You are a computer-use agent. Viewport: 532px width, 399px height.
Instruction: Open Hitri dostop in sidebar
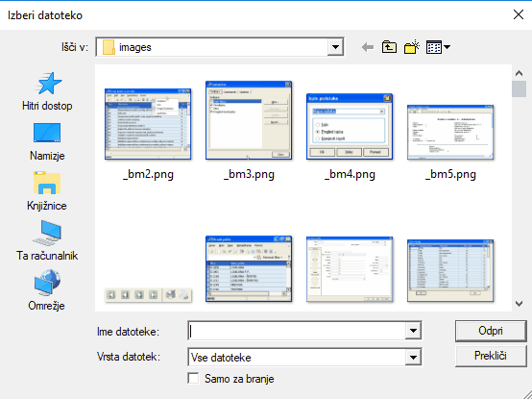coord(47,91)
